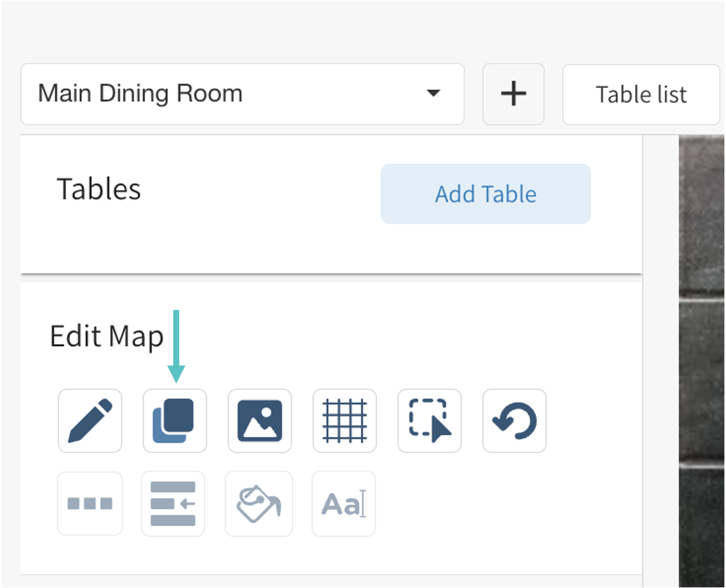Viewport: 726px width, 588px height.
Task: Click the undo arrow icon
Action: point(514,421)
